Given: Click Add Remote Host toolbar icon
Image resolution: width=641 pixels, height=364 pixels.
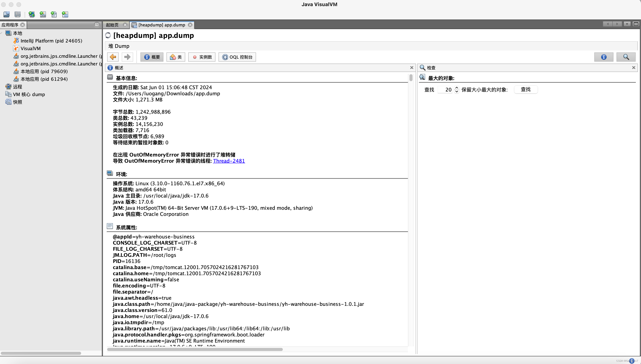Looking at the screenshot, I should coord(32,14).
